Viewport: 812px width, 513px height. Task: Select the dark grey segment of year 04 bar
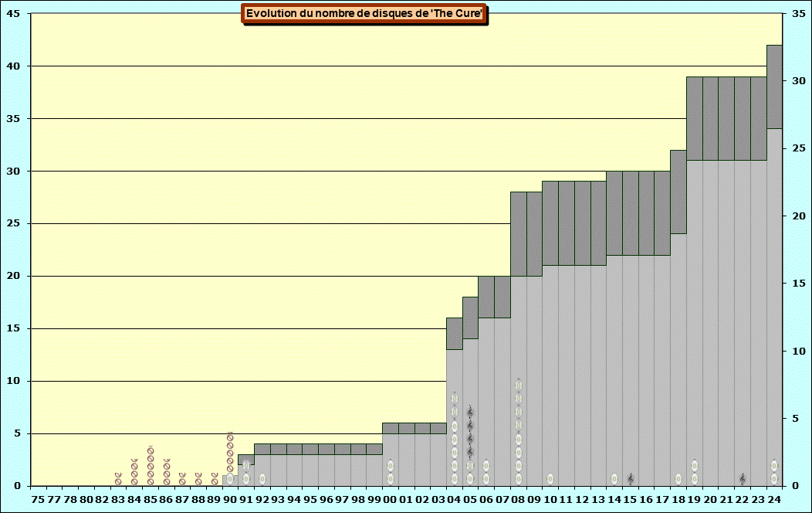(454, 334)
